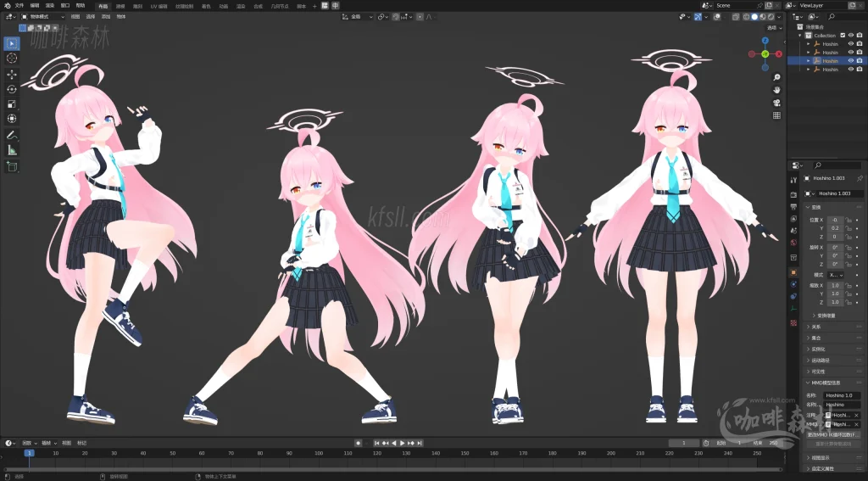Click the current frame number field

pos(683,443)
